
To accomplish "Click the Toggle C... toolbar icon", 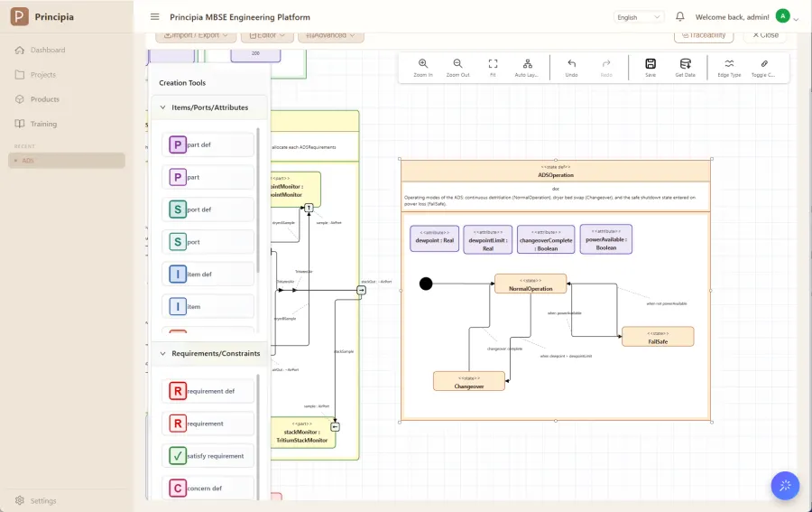I will 763,68.
